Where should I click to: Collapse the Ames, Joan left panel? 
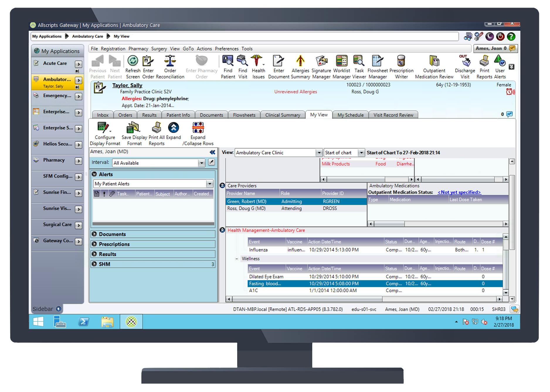[212, 152]
